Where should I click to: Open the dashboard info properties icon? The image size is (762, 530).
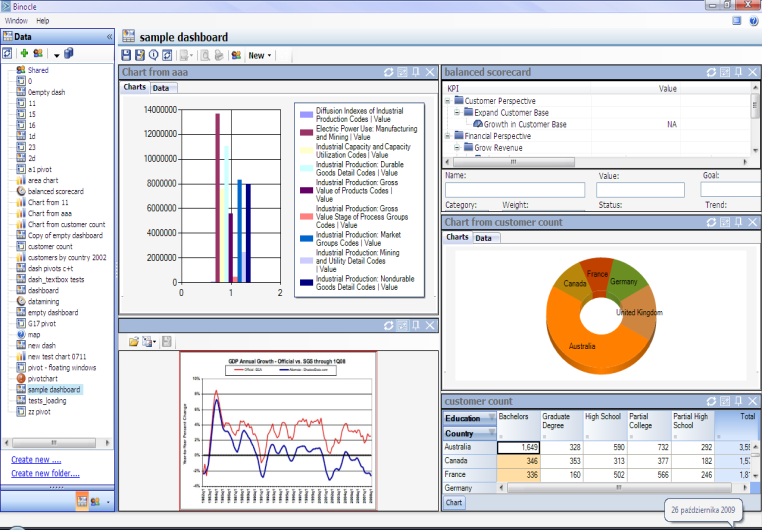[x=154, y=55]
